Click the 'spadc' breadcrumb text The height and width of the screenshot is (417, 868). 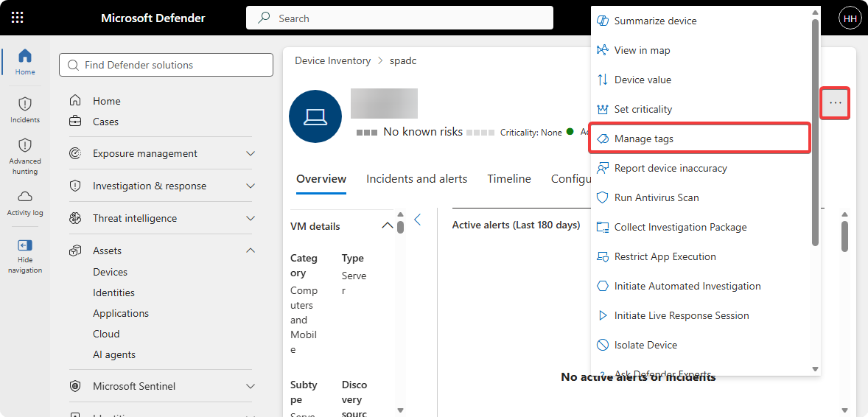[x=403, y=61]
